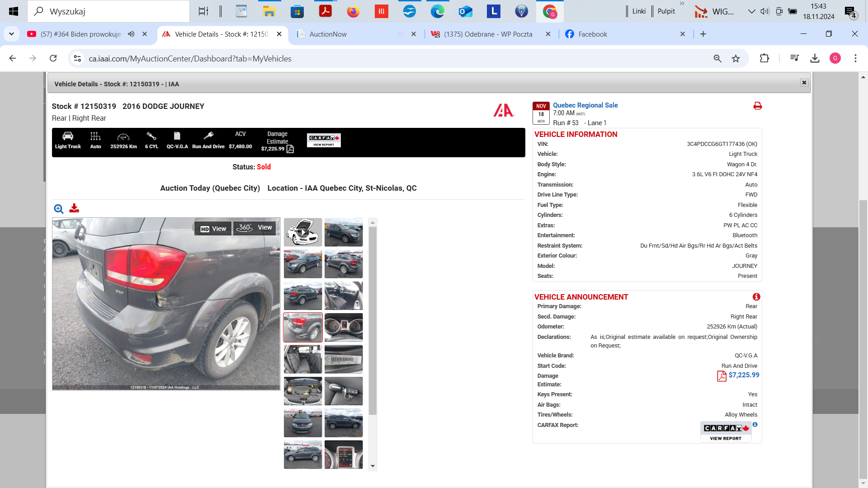This screenshot has width=868, height=488.
Task: Click the HD View button
Action: coord(213,229)
